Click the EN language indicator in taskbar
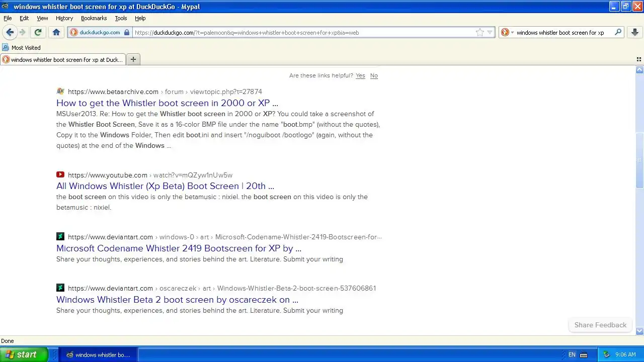 tap(572, 354)
